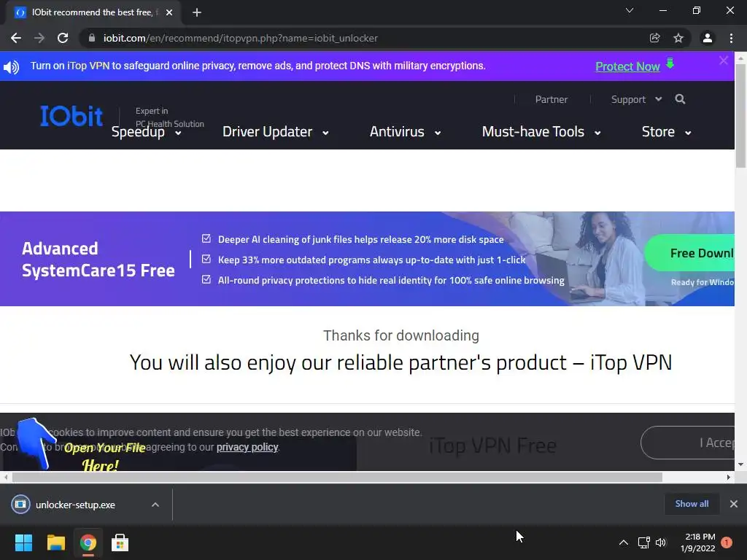Open the tab search dropdown
Viewport: 747px width, 560px height.
click(630, 10)
